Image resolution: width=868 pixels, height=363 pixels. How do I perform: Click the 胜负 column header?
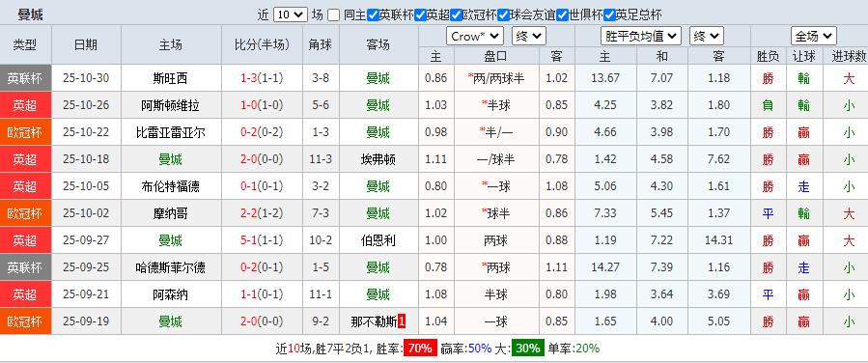coord(768,56)
